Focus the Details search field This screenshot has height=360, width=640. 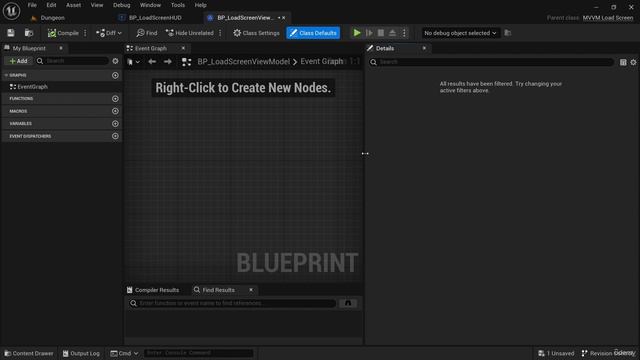491,62
